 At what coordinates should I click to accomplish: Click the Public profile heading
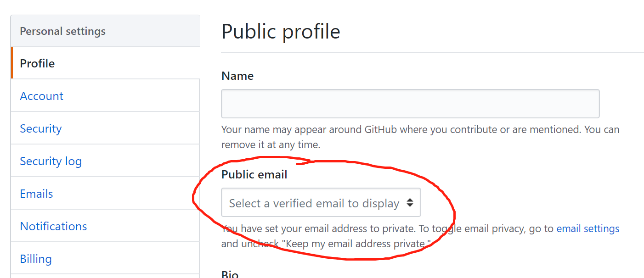281,32
